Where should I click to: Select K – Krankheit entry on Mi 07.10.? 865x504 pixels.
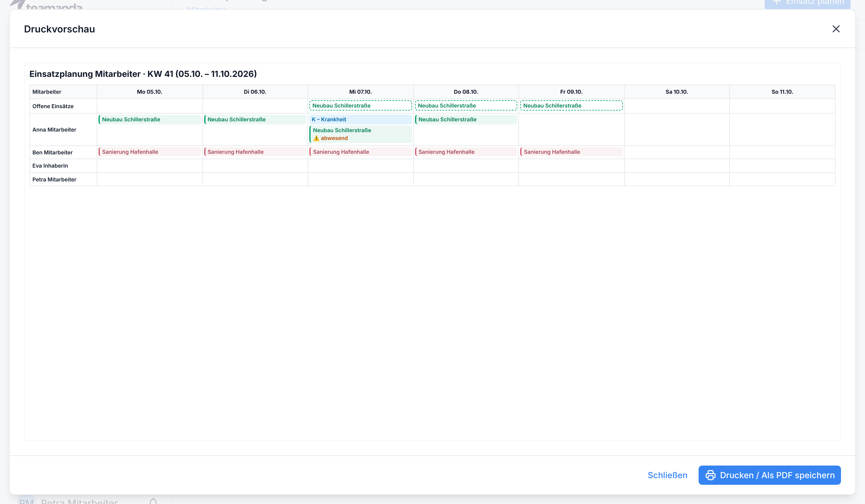pyautogui.click(x=360, y=120)
